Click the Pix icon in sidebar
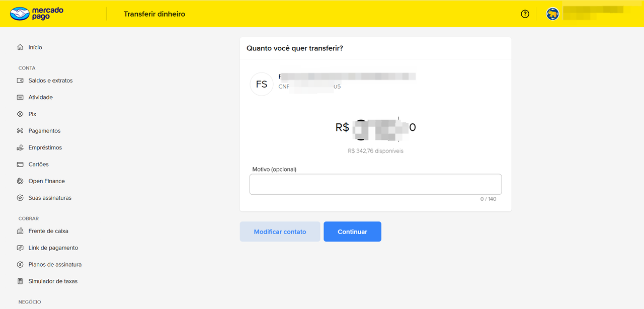This screenshot has width=644, height=309. pos(20,114)
